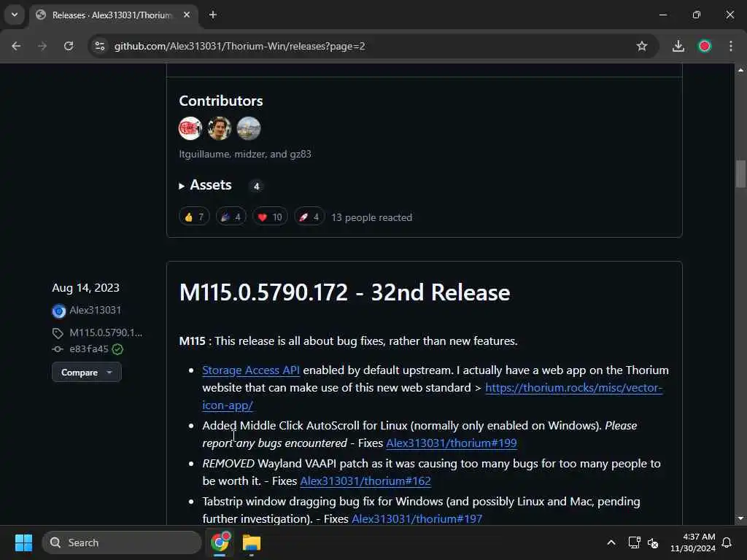Close the Releases Thorium tab
This screenshot has height=560, width=747.
click(187, 15)
